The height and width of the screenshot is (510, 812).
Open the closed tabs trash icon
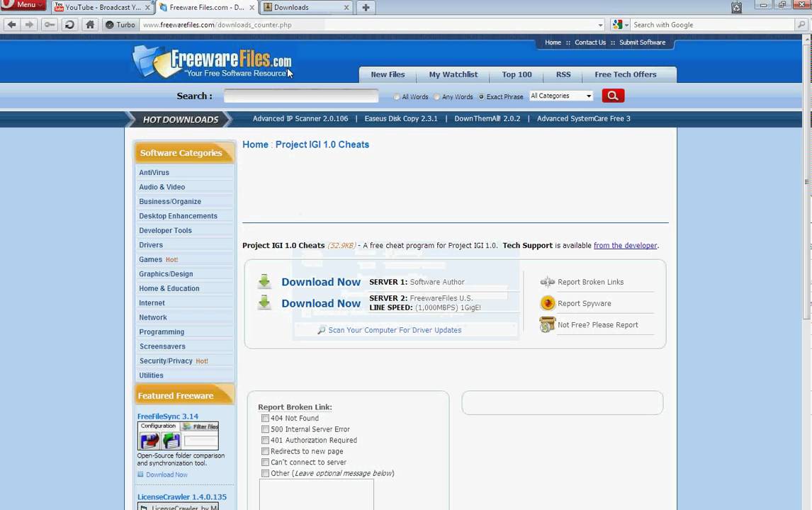[x=736, y=7]
